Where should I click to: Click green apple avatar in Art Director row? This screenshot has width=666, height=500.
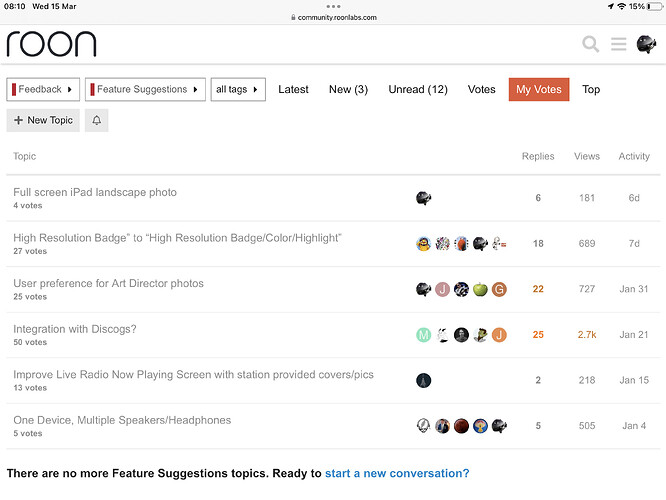tap(480, 289)
